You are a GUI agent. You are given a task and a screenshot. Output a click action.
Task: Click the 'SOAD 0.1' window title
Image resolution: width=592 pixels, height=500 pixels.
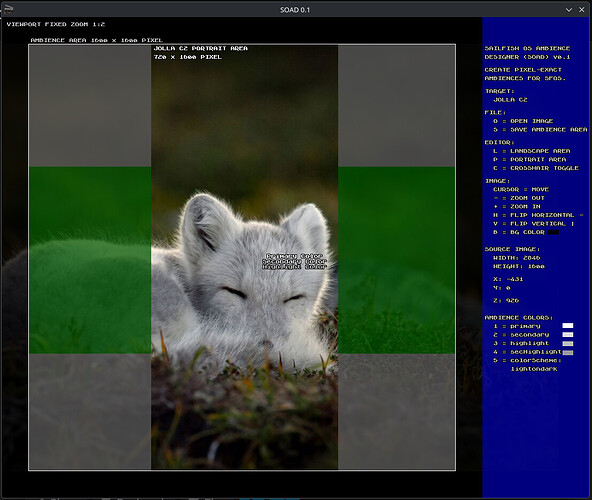295,10
